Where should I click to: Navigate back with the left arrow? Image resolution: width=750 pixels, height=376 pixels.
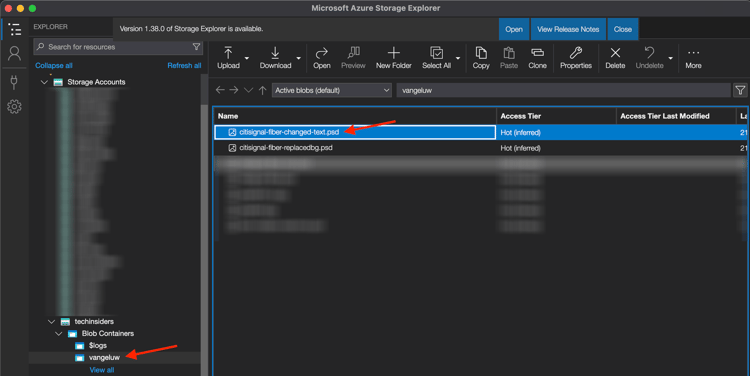pos(220,90)
